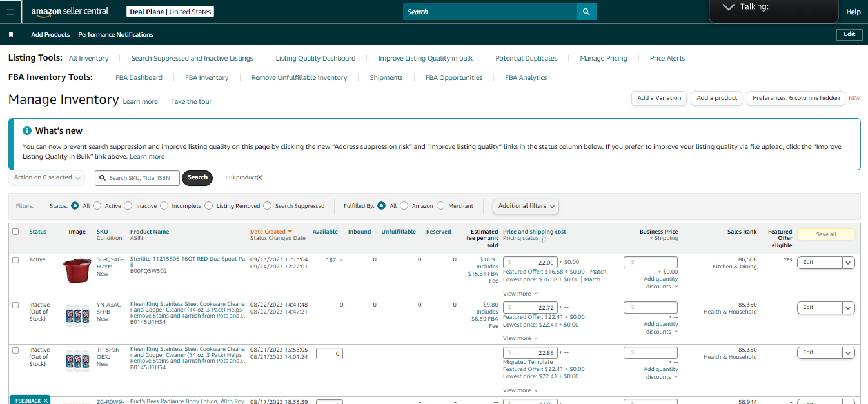Image resolution: width=868 pixels, height=404 pixels.
Task: Open FBA Dashboard
Action: pyautogui.click(x=139, y=77)
